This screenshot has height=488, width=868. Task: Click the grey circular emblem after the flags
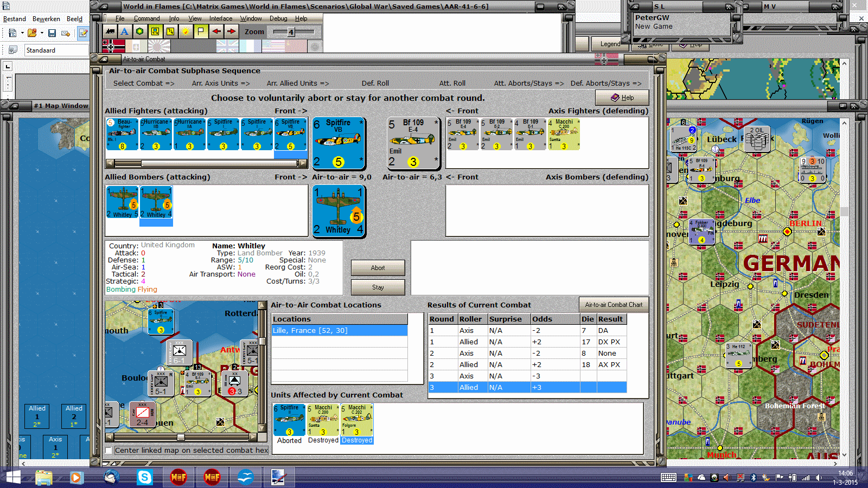click(x=315, y=47)
